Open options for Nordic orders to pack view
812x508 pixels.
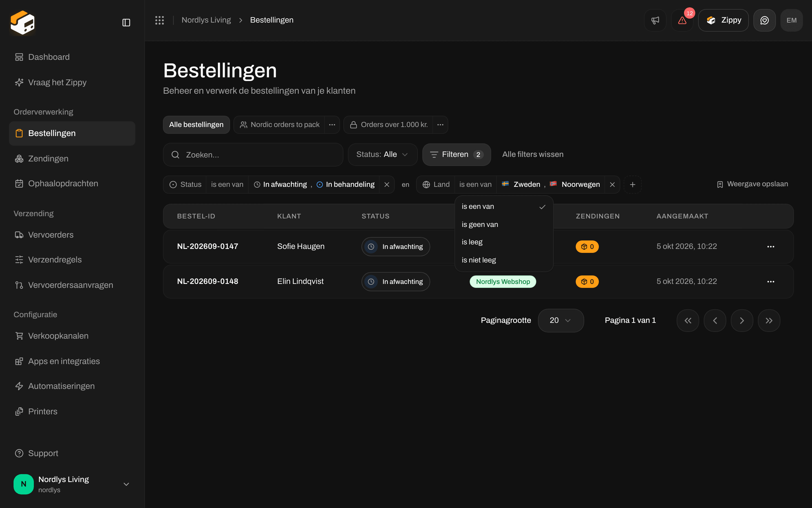click(x=332, y=125)
